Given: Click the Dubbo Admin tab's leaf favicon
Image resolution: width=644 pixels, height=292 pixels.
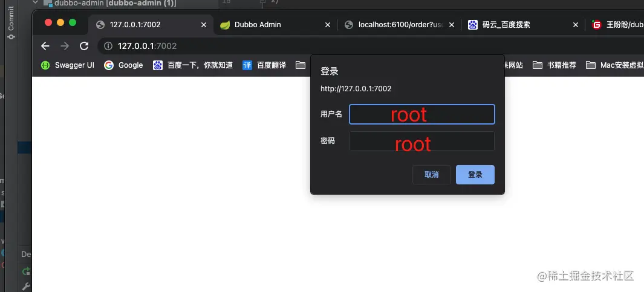Looking at the screenshot, I should click(x=225, y=25).
